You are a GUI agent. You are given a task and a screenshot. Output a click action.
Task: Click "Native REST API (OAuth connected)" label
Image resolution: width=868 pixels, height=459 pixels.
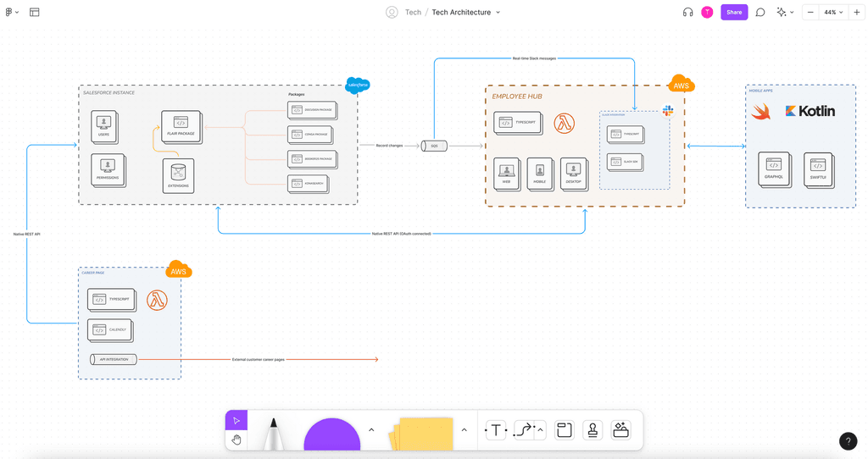coord(401,234)
